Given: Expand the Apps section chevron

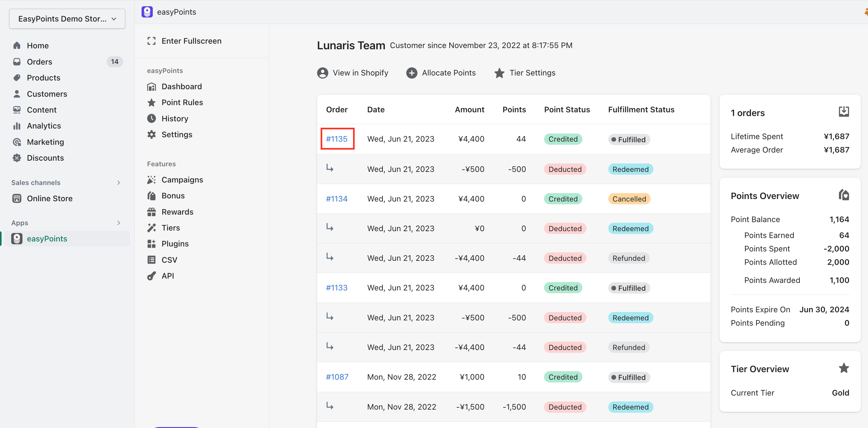Looking at the screenshot, I should (x=118, y=223).
